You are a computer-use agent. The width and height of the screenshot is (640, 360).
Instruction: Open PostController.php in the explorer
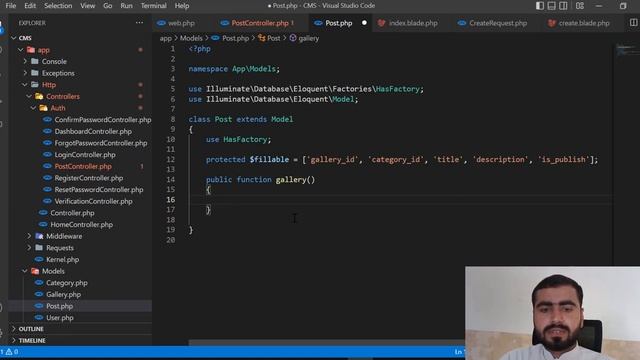coord(83,166)
